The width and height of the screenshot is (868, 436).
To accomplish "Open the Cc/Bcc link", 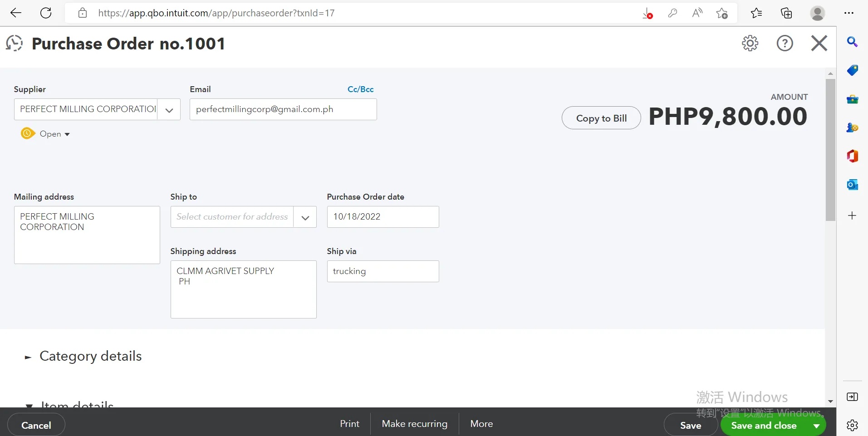I will (361, 89).
